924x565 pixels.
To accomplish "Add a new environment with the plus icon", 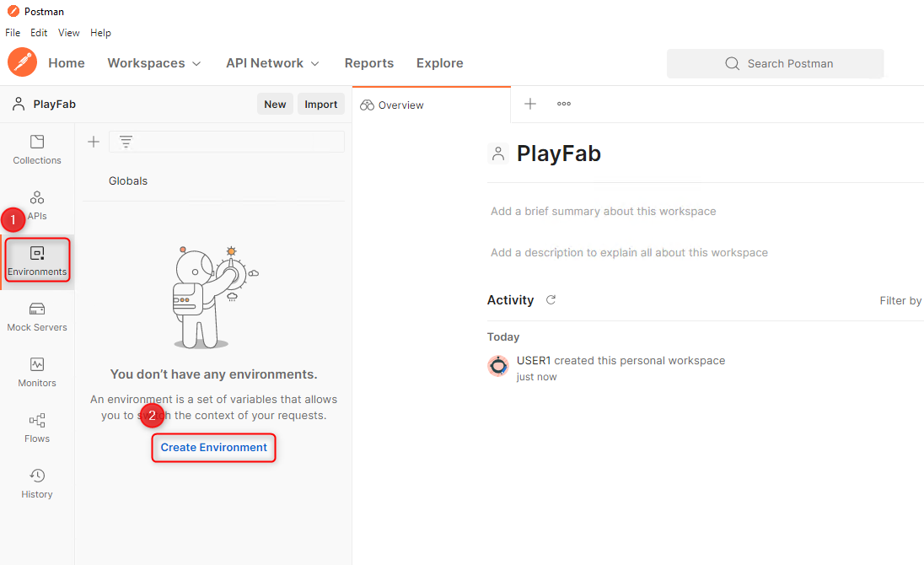I will 93,141.
